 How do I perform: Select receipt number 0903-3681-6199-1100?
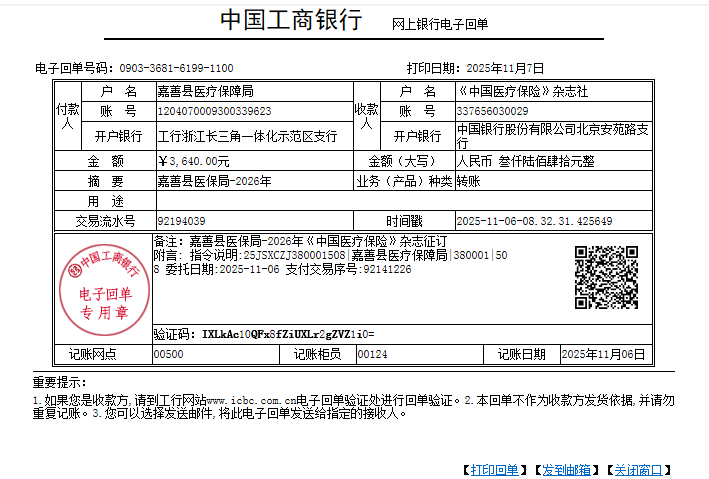tap(176, 68)
